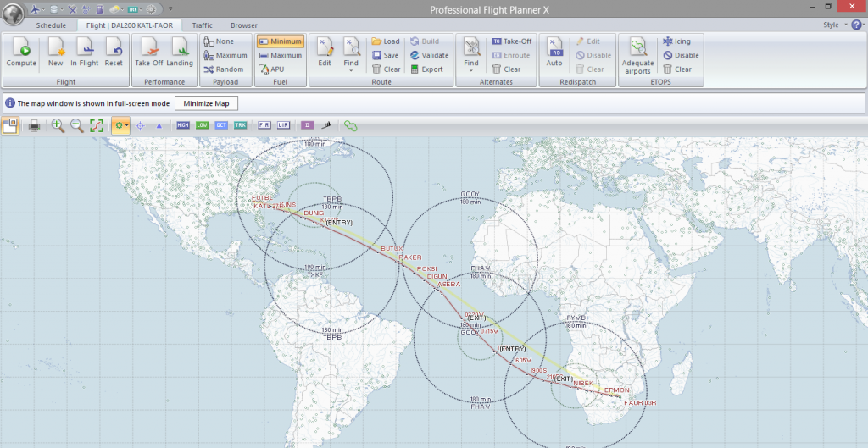Screen dimensions: 868x448
Task: Expand the customize quick-access toolbar arrow
Action: [x=170, y=9]
